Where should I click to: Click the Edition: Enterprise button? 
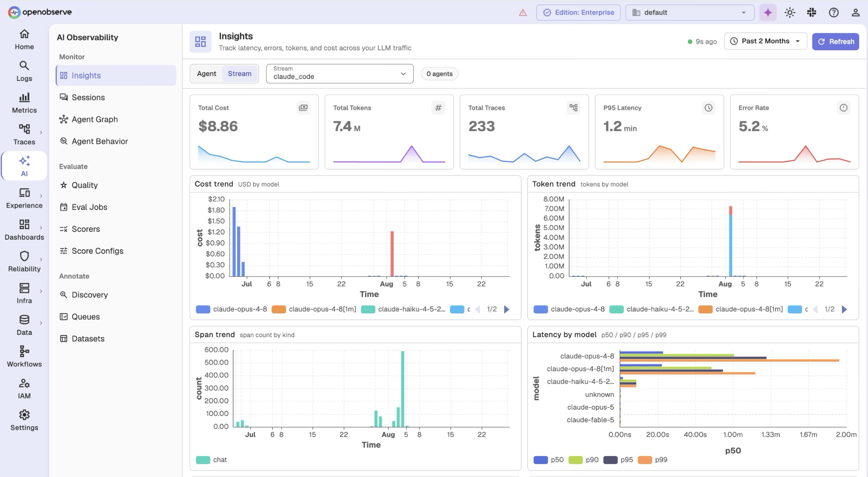click(x=578, y=13)
